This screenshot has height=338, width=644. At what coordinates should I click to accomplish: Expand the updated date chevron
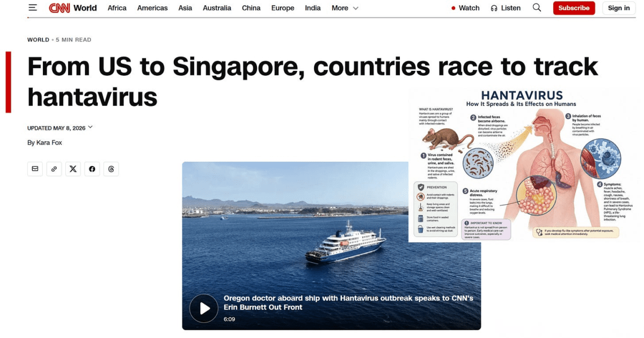click(x=90, y=127)
